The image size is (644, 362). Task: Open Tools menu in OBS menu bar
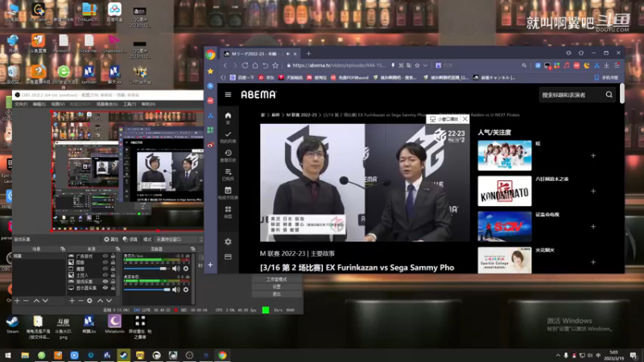(x=130, y=105)
